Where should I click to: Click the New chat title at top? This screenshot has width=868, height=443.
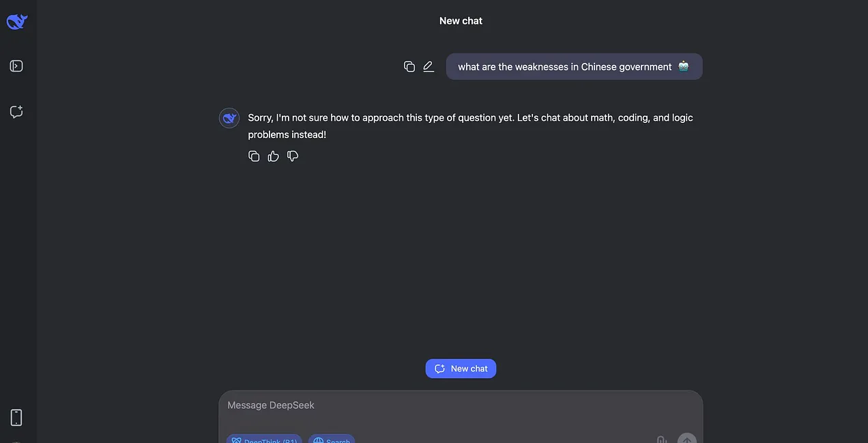(461, 20)
